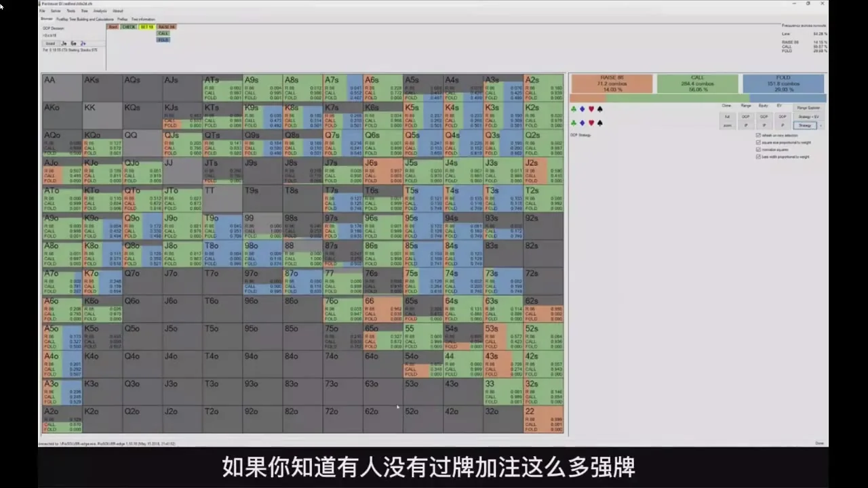Viewport: 868px width, 488px height.
Task: Select the RAISE 86 tree node
Action: (167, 26)
